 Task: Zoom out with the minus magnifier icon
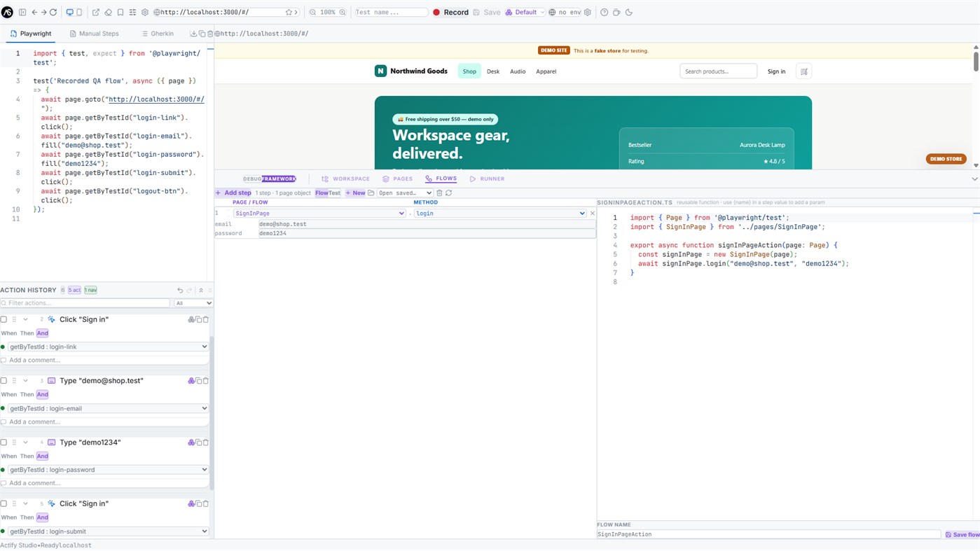(313, 13)
